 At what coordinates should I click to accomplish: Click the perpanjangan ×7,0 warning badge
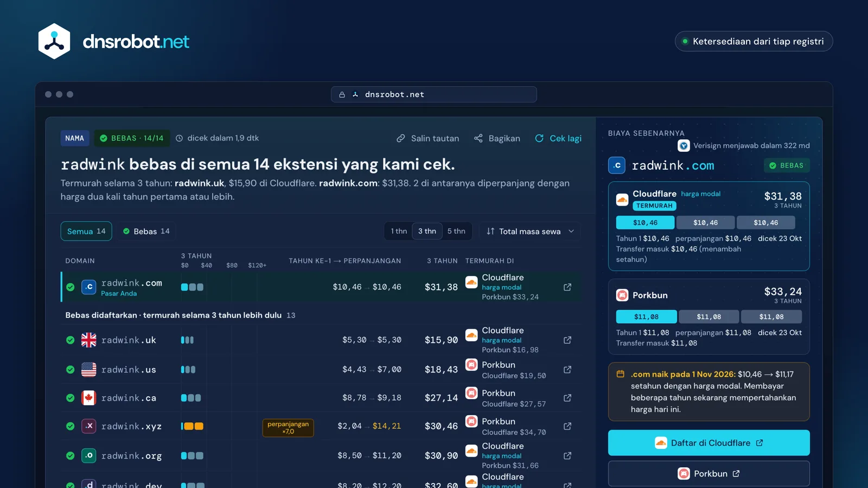pos(288,428)
